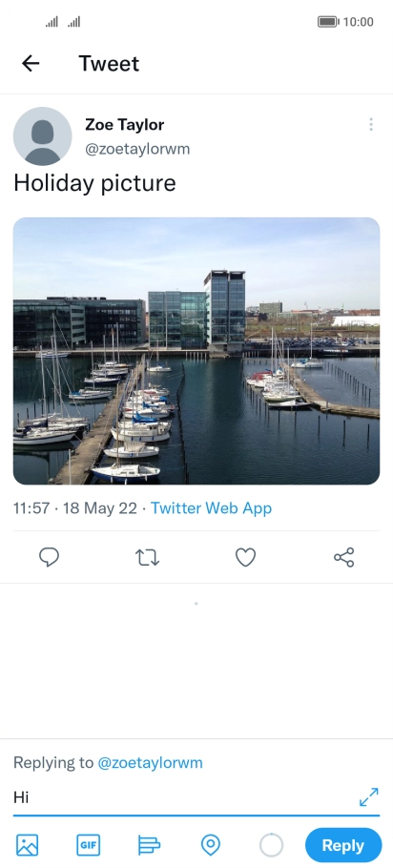Open the three-dot tweet options menu
The image size is (393, 868).
(371, 125)
